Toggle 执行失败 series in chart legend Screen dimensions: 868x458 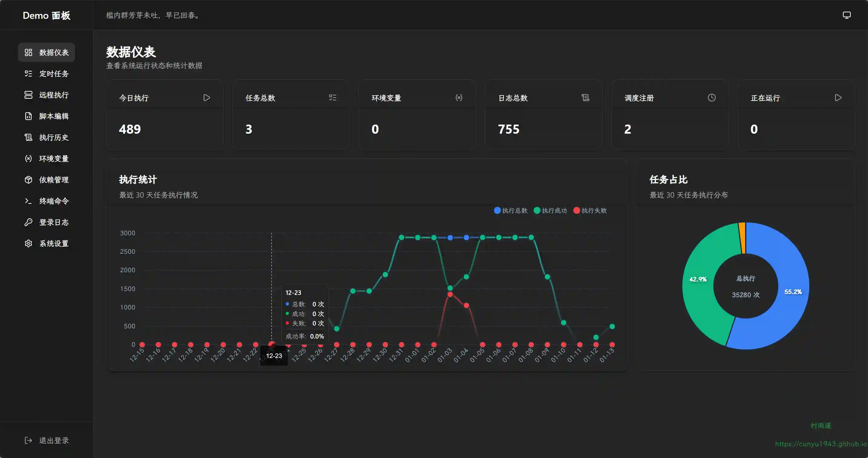pos(590,210)
